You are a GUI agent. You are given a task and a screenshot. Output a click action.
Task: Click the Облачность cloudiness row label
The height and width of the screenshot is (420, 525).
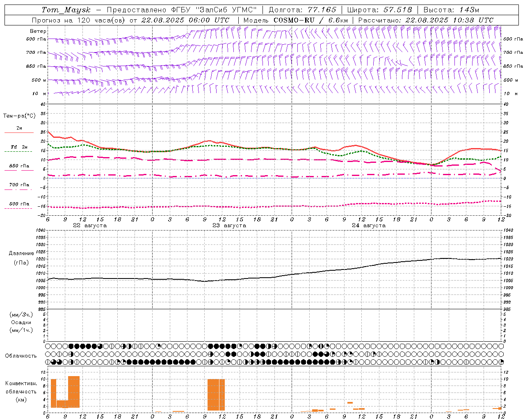pos(21,356)
